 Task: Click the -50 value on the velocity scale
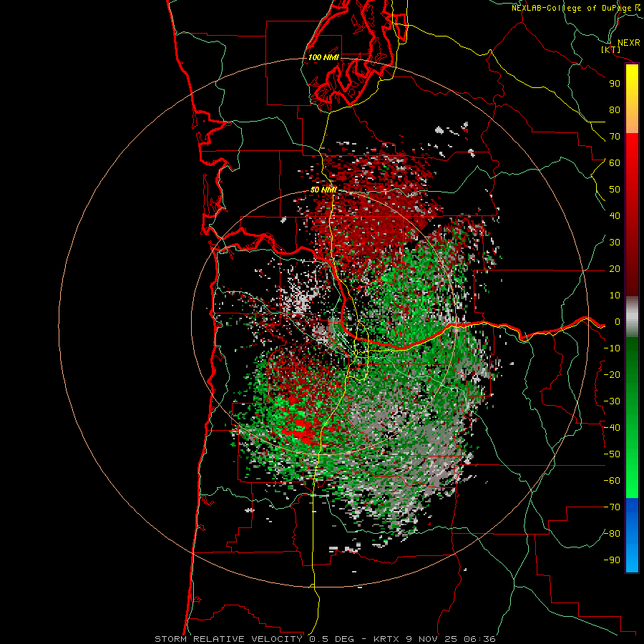coord(612,454)
